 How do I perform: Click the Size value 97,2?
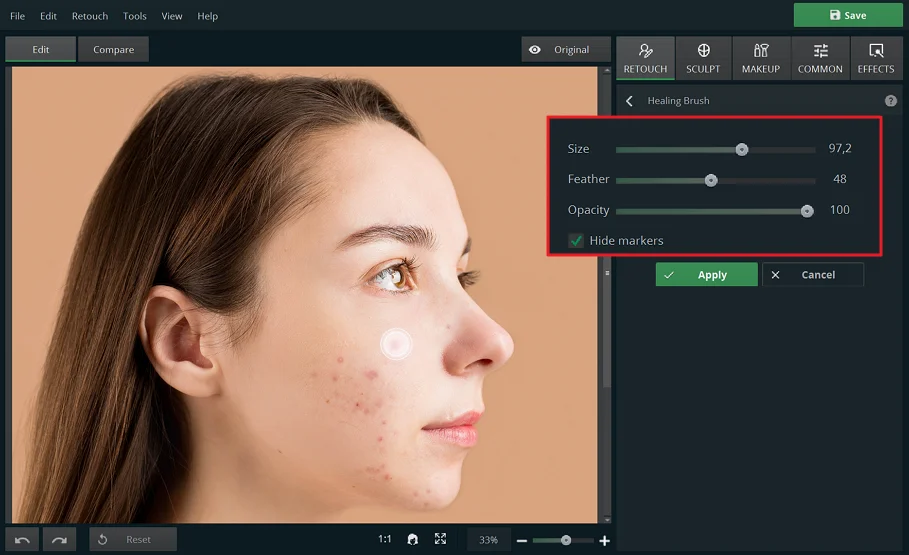tap(840, 148)
